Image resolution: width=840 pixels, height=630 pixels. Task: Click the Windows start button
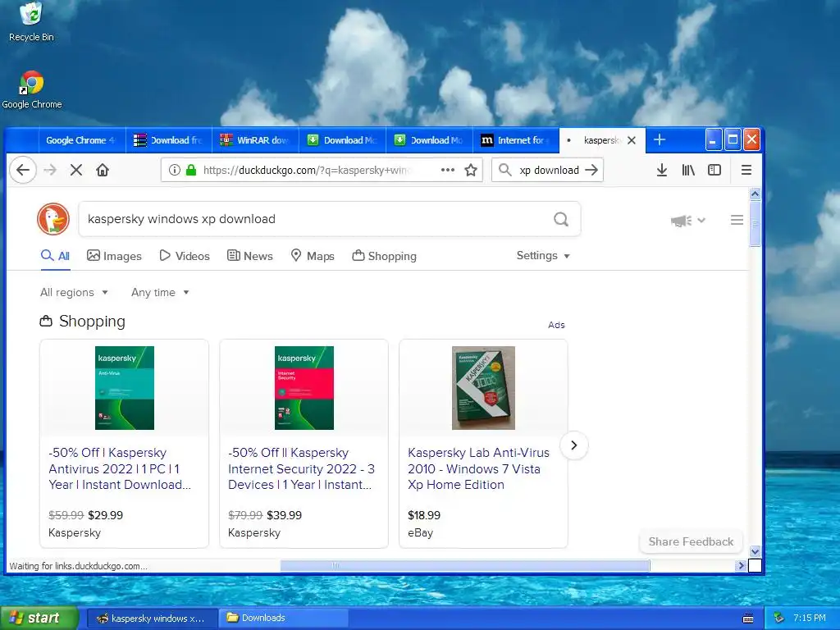[39, 618]
